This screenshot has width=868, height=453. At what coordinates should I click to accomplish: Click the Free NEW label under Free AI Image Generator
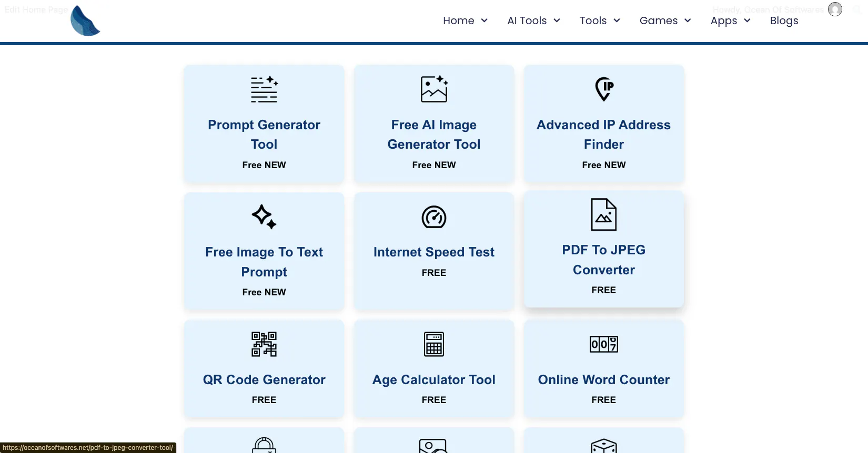click(x=434, y=165)
